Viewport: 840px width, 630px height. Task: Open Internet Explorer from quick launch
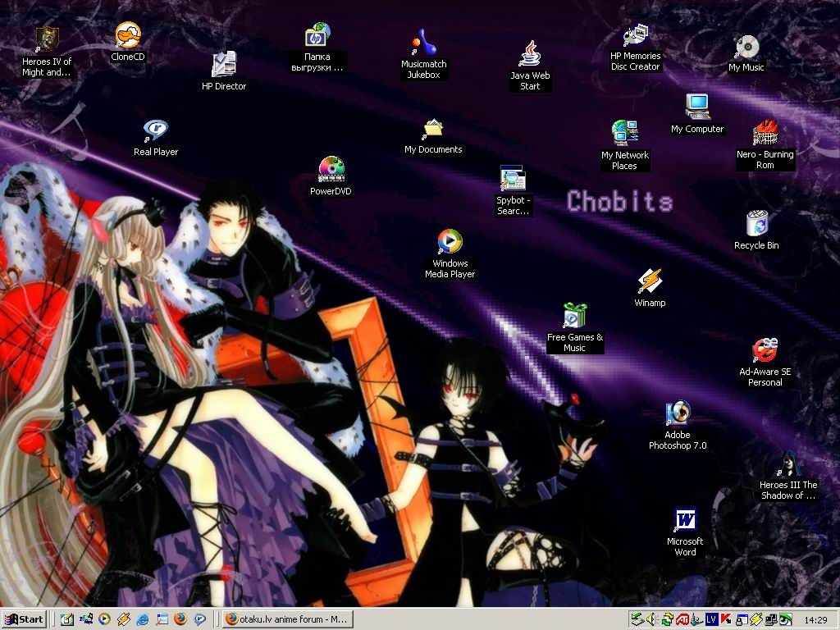click(x=143, y=619)
